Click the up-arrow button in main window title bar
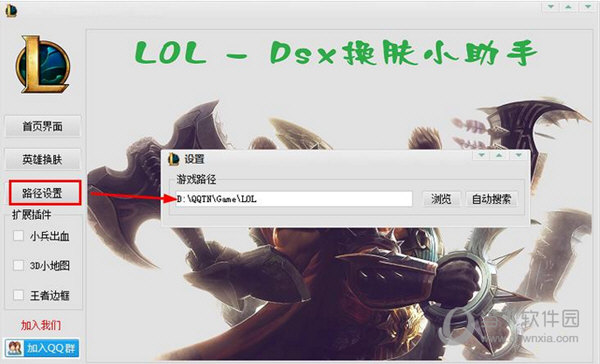The height and width of the screenshot is (364, 600). click(569, 7)
